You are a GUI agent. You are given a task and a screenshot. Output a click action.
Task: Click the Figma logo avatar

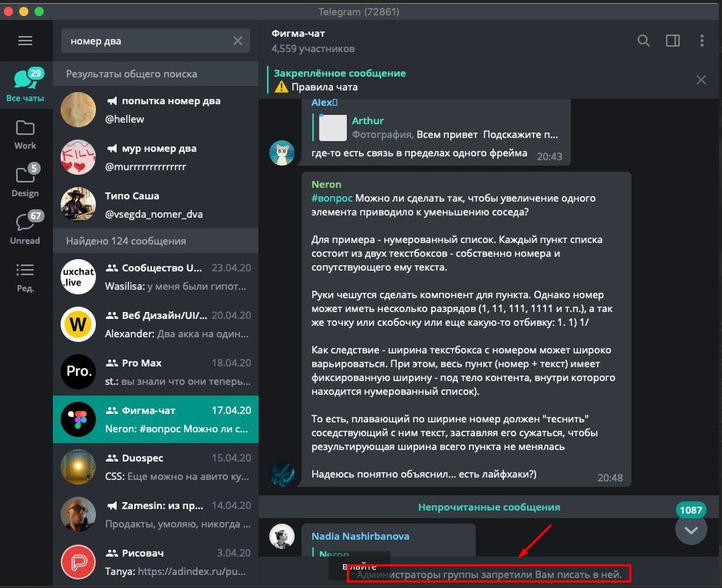(x=78, y=419)
